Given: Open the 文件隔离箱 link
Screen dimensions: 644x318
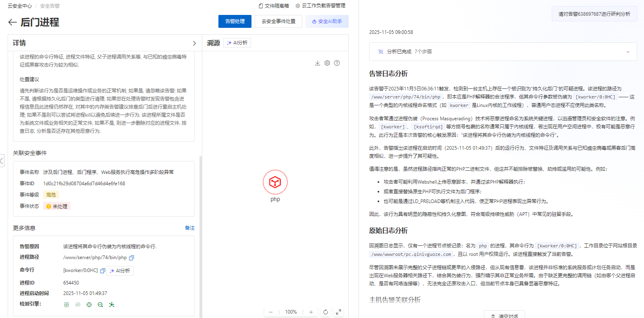Looking at the screenshot, I should click(274, 6).
